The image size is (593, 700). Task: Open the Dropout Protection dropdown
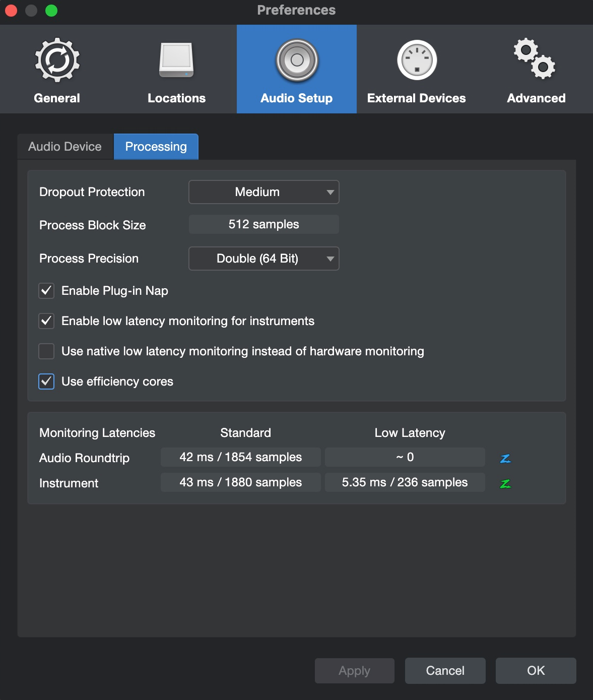tap(263, 192)
